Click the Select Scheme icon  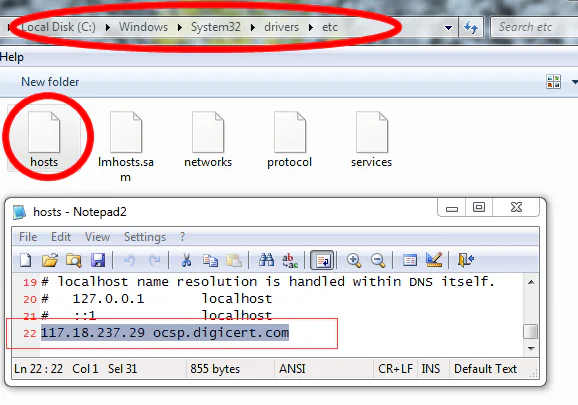410,260
